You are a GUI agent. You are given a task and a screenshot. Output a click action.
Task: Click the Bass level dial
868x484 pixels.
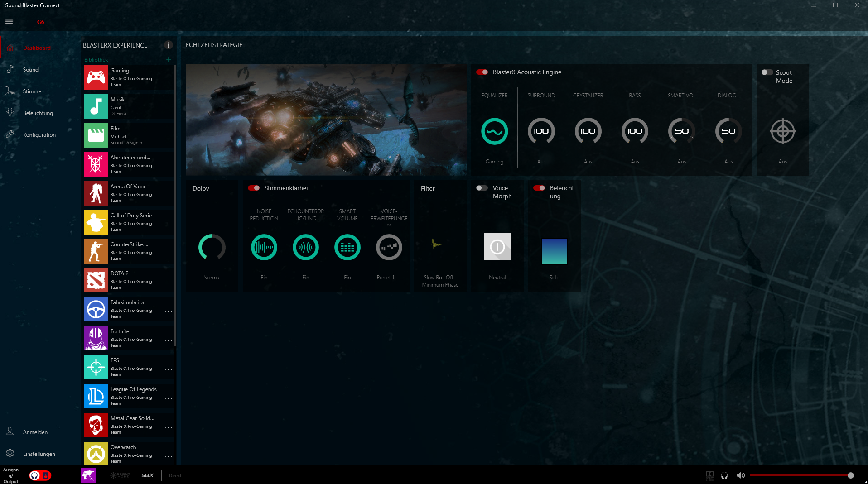tap(635, 131)
